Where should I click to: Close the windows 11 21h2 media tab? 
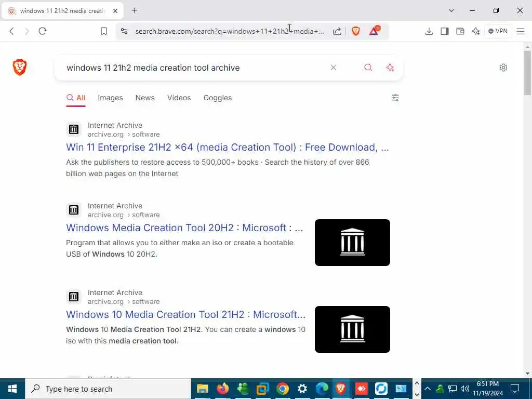point(115,11)
